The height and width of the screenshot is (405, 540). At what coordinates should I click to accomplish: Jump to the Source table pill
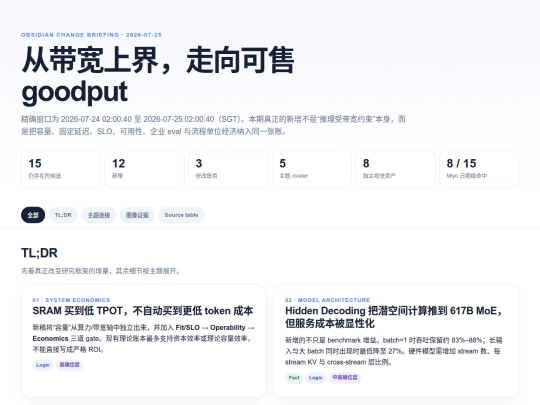(181, 215)
